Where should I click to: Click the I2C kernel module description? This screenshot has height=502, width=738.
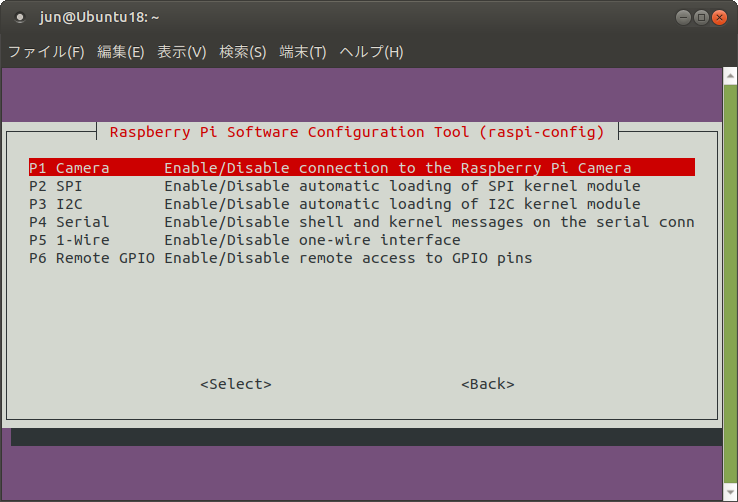[x=402, y=204]
